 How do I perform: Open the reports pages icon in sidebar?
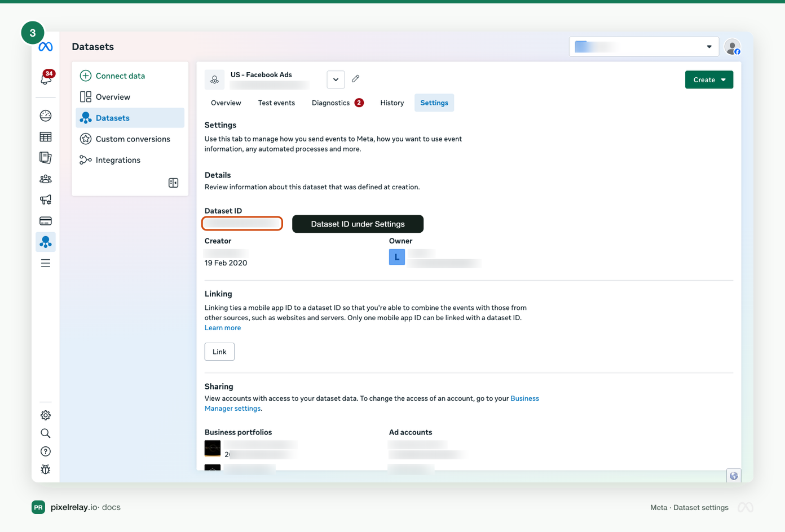[46, 158]
